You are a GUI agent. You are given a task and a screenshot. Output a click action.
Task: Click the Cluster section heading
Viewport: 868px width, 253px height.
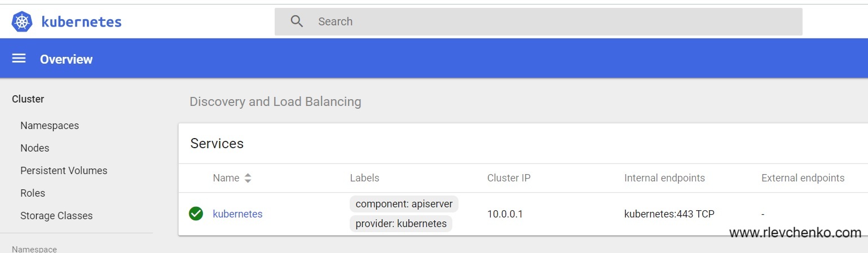point(28,99)
